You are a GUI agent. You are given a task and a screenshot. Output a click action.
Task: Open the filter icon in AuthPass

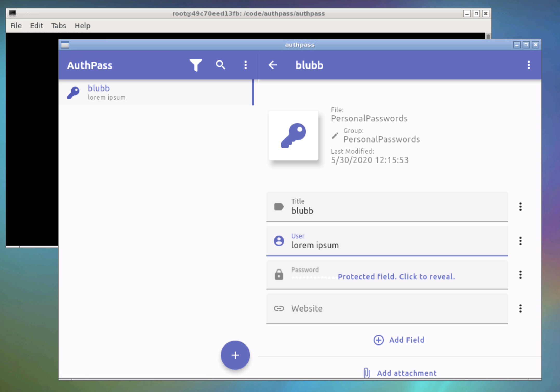[x=196, y=65]
